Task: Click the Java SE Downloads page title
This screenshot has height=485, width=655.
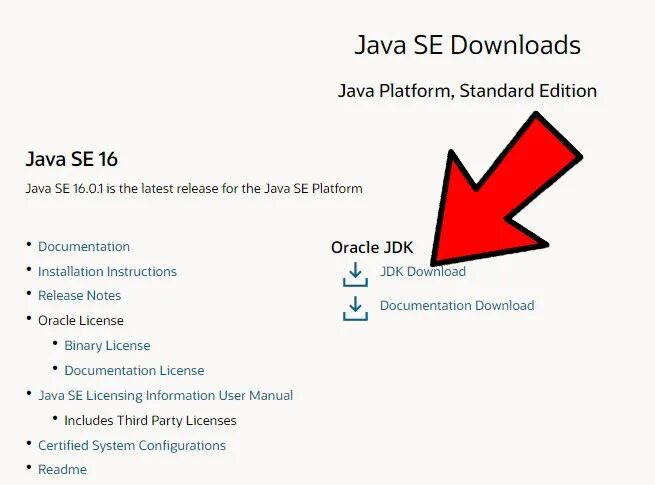Action: click(467, 45)
